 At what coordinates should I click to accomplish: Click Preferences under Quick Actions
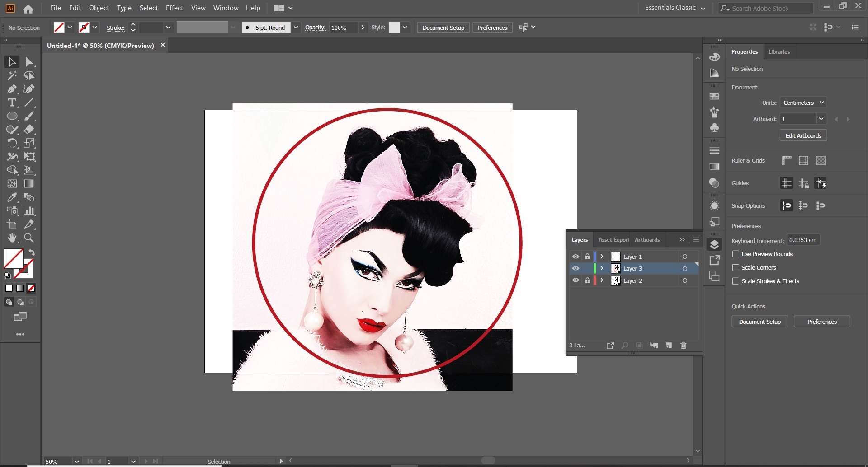[822, 322]
